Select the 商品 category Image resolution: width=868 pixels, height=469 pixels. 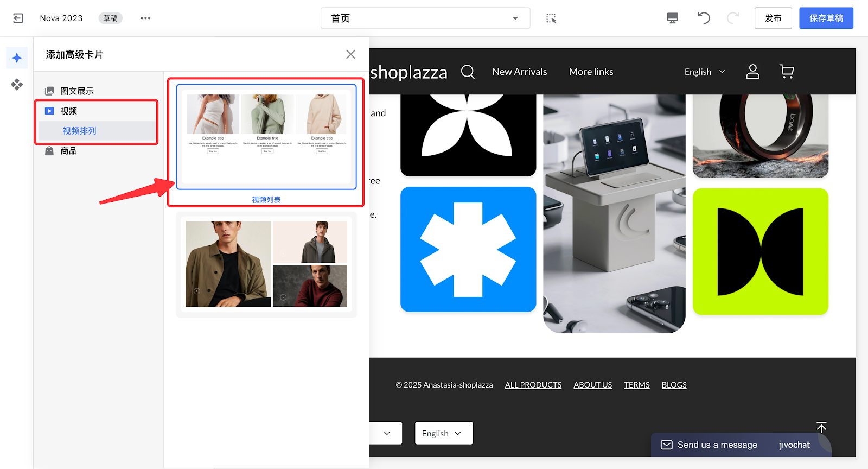[x=68, y=151]
